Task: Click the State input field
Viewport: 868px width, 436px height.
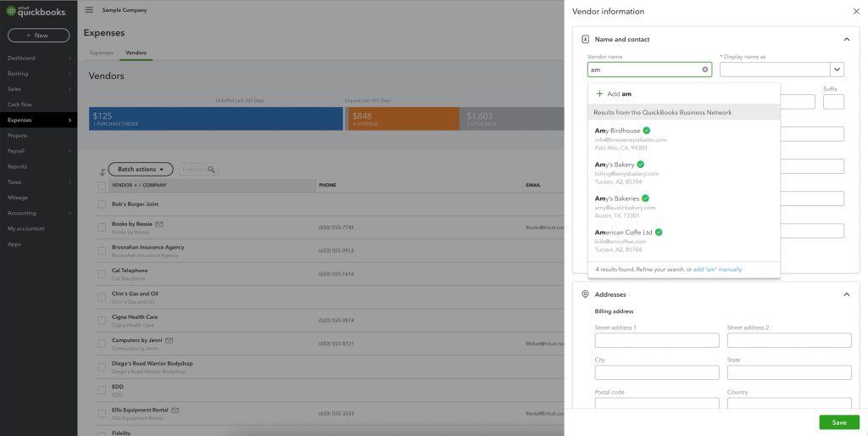Action: [x=789, y=372]
